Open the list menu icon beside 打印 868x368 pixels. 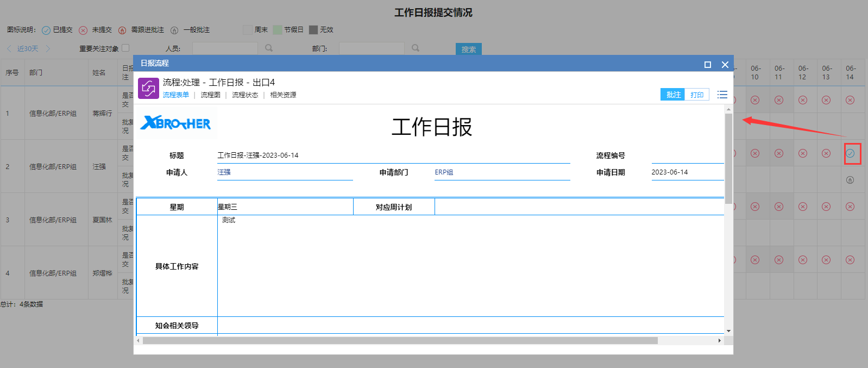[722, 95]
